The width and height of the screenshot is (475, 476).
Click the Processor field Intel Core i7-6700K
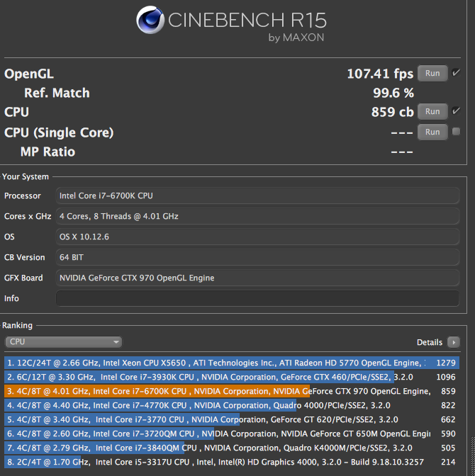257,195
